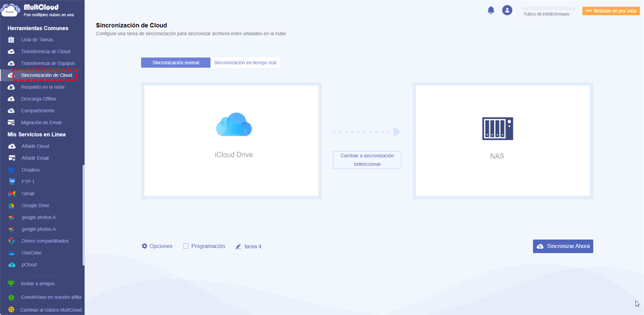Click the Respaldo en la nube icon

11,87
